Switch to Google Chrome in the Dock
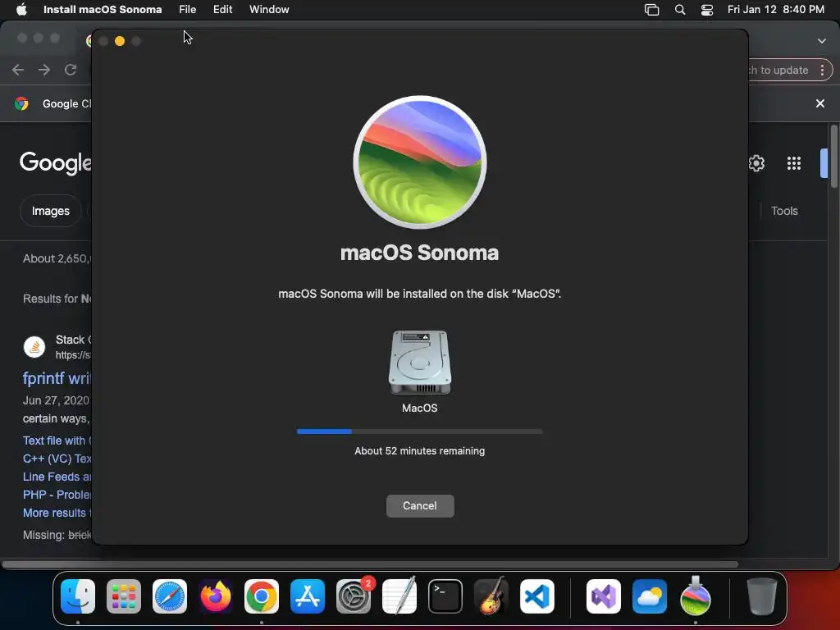The image size is (840, 630). 262,596
